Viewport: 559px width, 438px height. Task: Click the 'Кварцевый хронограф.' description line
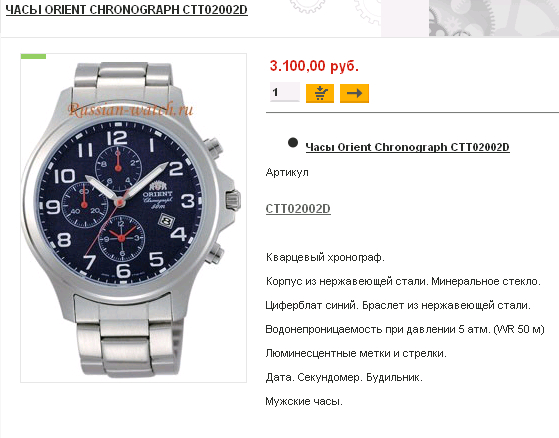pyautogui.click(x=325, y=257)
